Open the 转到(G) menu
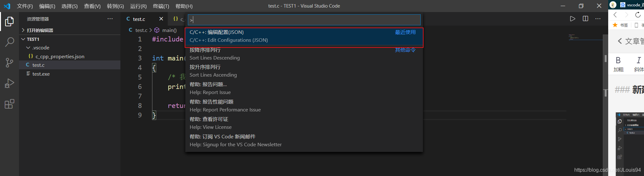This screenshot has height=176, width=644. 115,6
